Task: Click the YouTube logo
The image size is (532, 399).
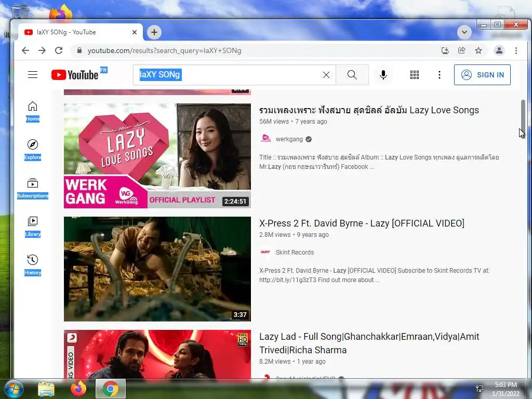Action: pos(75,75)
